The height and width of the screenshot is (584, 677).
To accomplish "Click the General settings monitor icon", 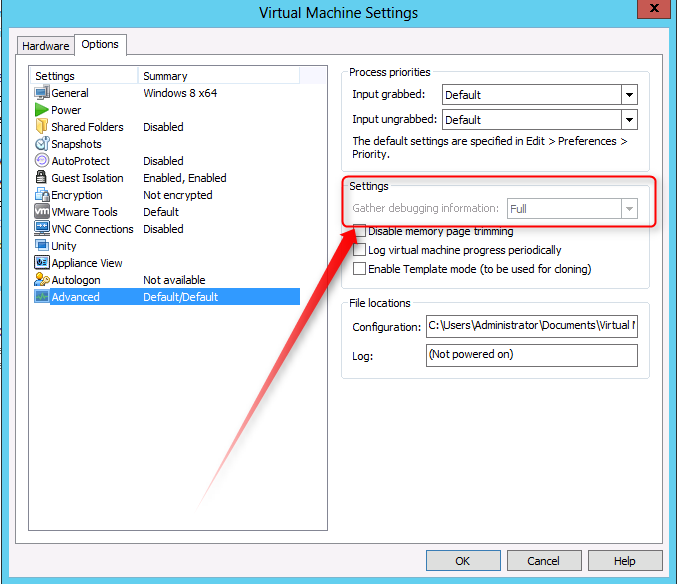I will [x=42, y=92].
